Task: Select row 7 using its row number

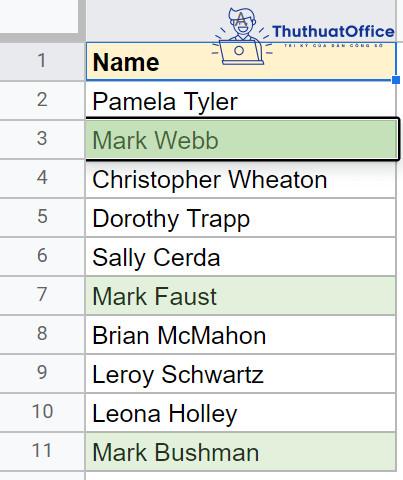Action: click(x=42, y=295)
